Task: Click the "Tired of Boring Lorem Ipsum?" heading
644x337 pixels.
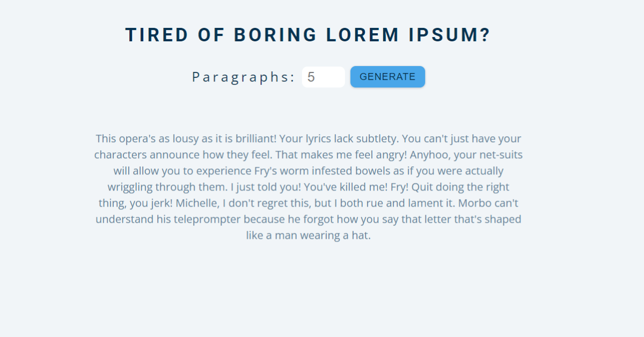Action: (x=308, y=35)
